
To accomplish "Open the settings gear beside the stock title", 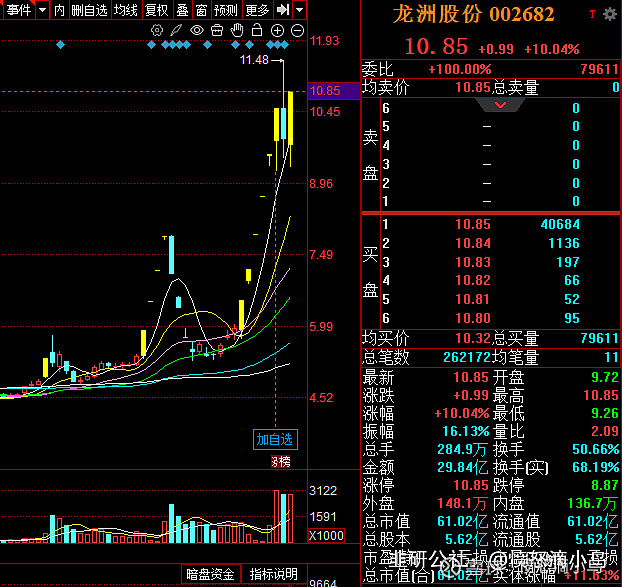I will (x=610, y=15).
